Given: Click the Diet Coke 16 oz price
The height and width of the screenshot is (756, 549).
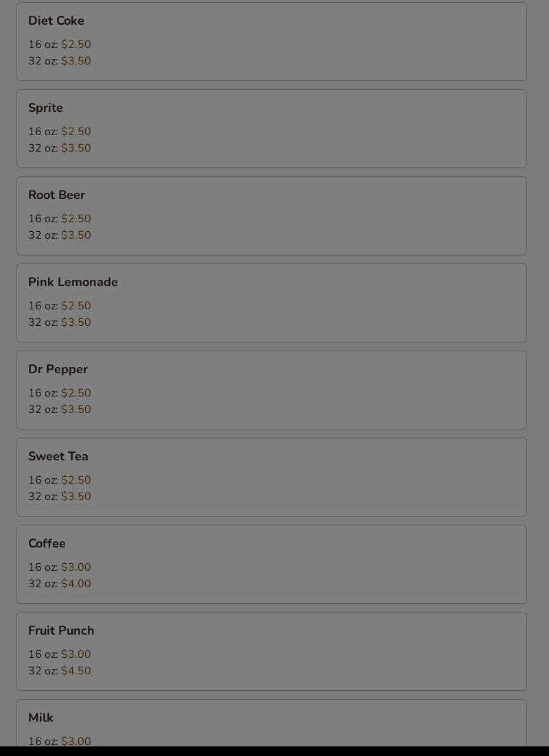Looking at the screenshot, I should click(75, 45).
